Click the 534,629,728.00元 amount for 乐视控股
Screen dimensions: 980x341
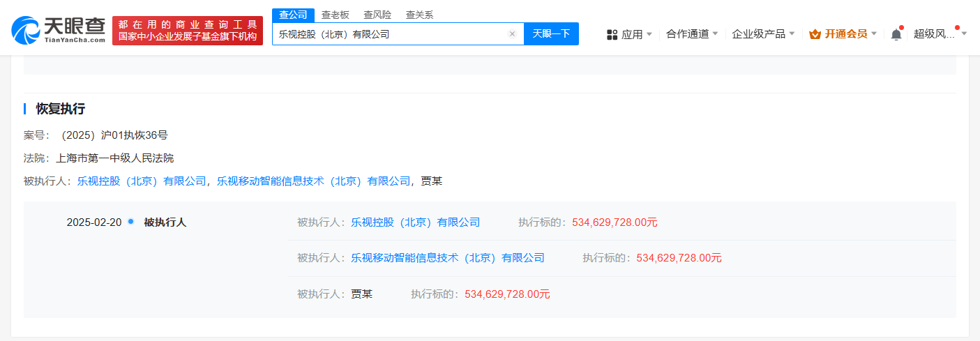coord(615,222)
